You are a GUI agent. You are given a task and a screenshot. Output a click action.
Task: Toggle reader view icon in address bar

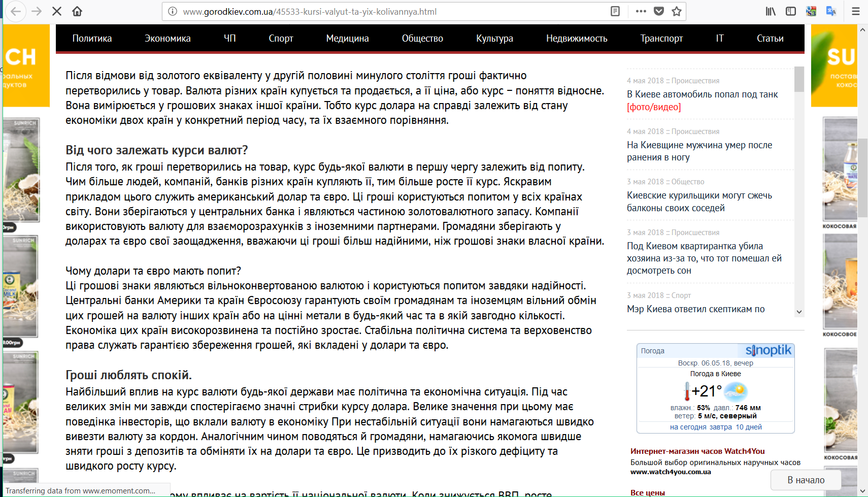[x=615, y=11]
